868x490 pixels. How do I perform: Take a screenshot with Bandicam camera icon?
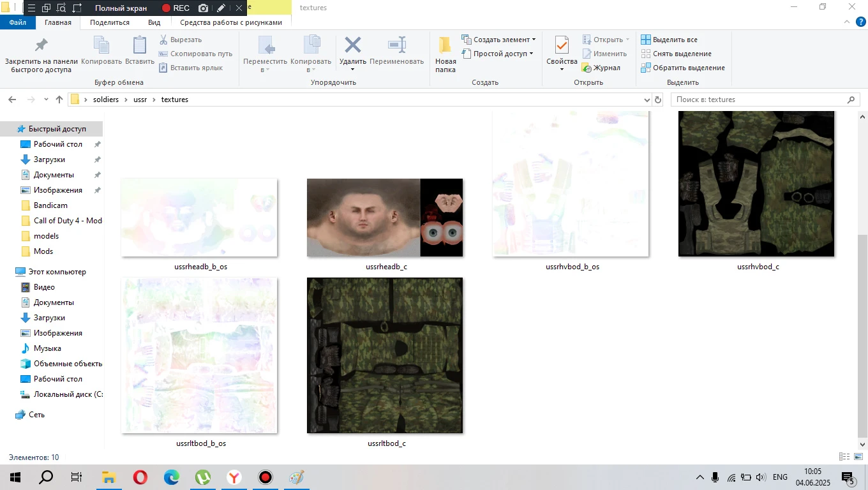point(203,8)
